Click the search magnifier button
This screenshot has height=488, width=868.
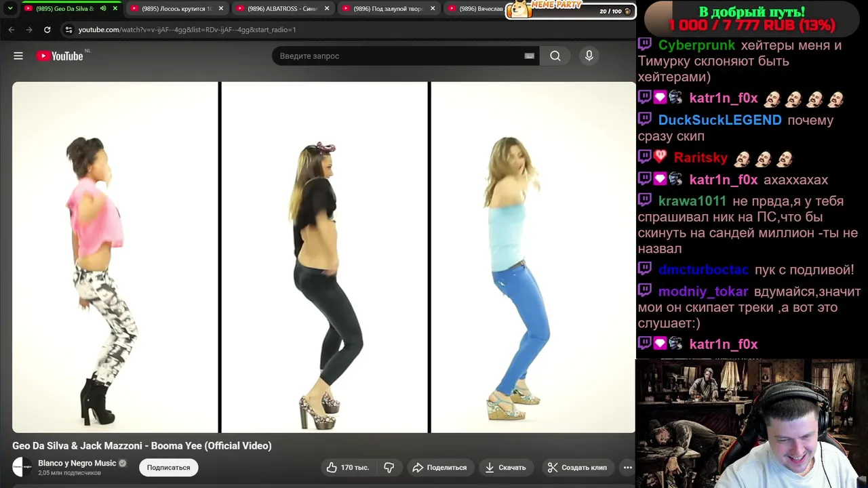pyautogui.click(x=555, y=56)
